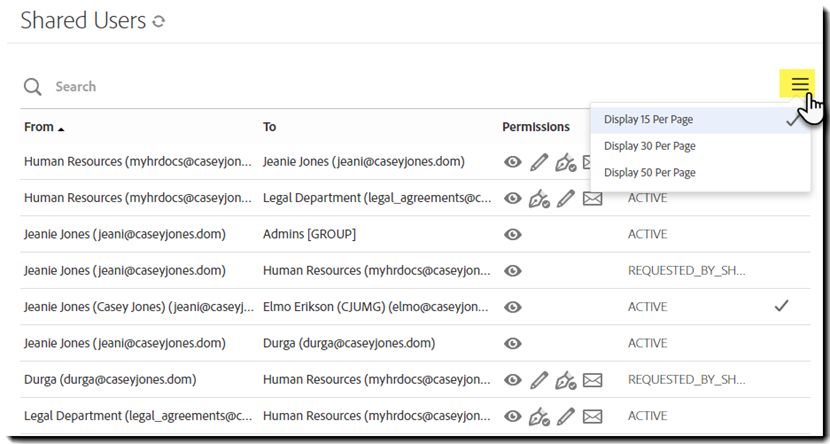Viewport: 830px width, 444px height.
Task: Click the Permissions column header
Action: [x=535, y=127]
